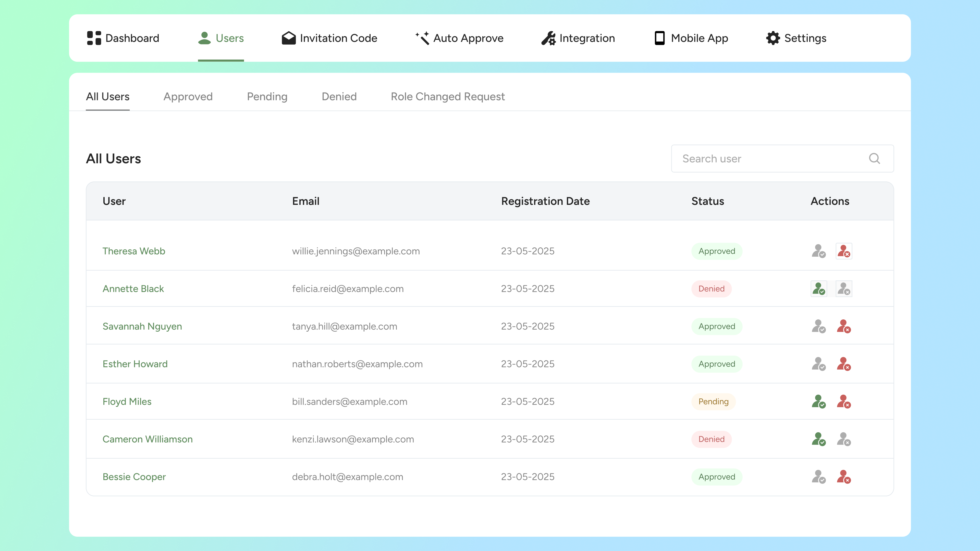The height and width of the screenshot is (551, 980).
Task: Open Cameron Williamson's user link
Action: (x=147, y=439)
